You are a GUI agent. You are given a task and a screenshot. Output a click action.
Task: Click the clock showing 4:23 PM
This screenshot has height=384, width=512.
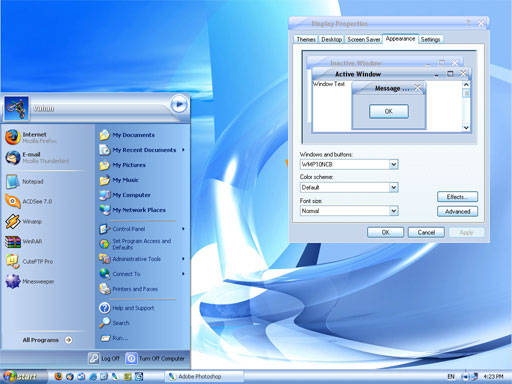click(493, 377)
